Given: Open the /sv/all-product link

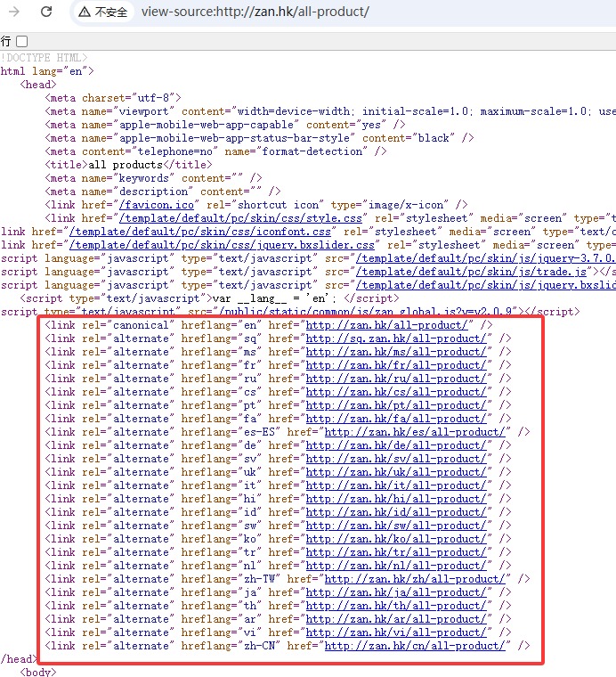Looking at the screenshot, I should (x=396, y=459).
